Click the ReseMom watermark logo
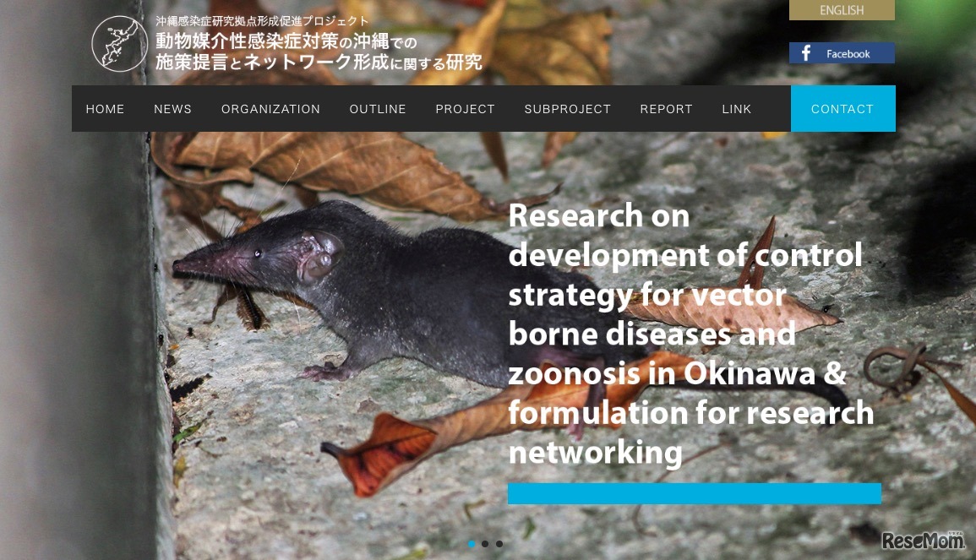Image resolution: width=976 pixels, height=560 pixels. coord(923,541)
